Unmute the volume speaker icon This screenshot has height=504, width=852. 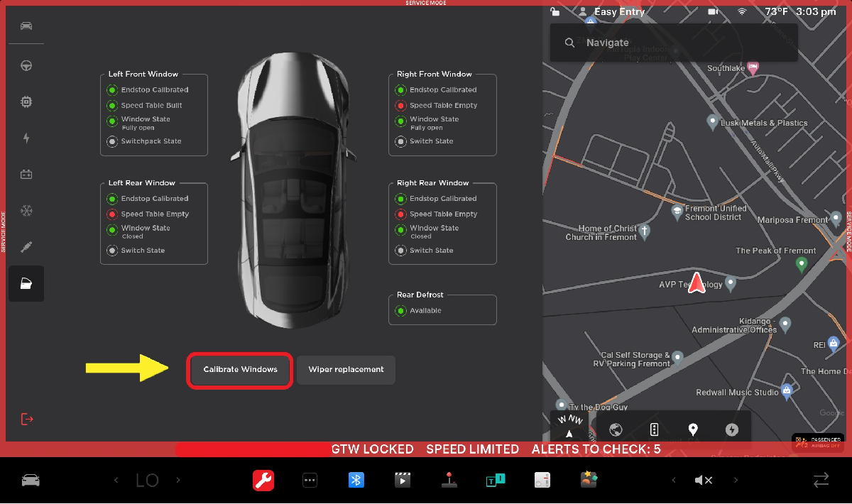[703, 481]
